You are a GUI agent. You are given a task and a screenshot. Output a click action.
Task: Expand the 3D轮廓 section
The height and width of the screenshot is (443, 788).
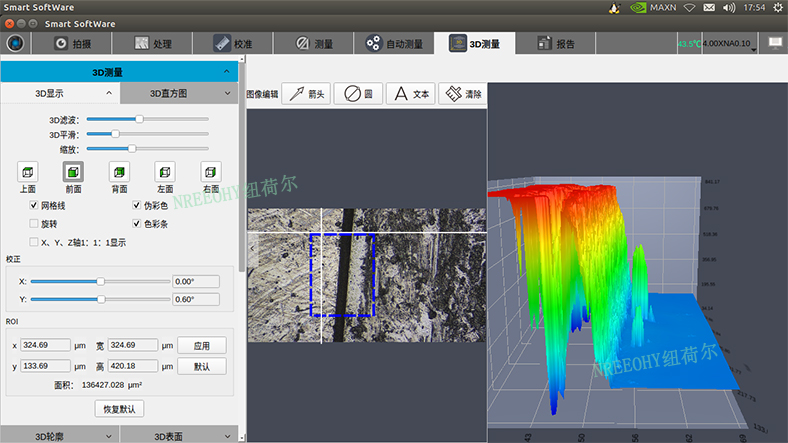(60, 436)
